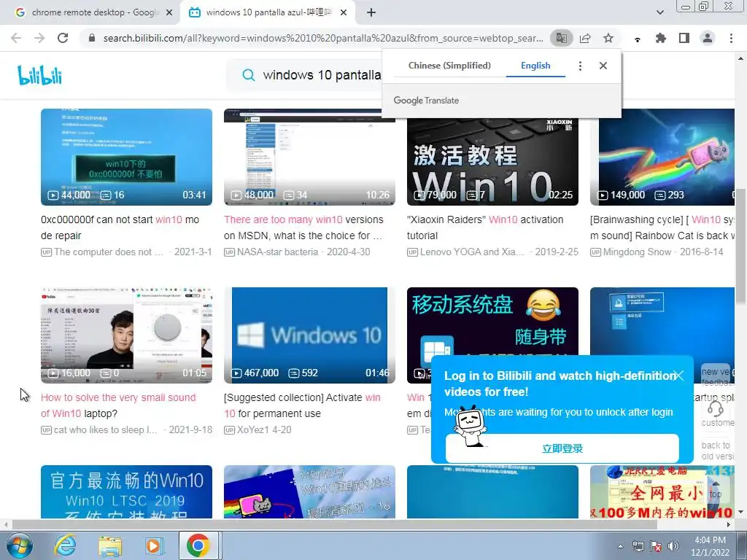The width and height of the screenshot is (747, 560).
Task: Open uploader Mingdong Snow
Action: click(x=637, y=252)
